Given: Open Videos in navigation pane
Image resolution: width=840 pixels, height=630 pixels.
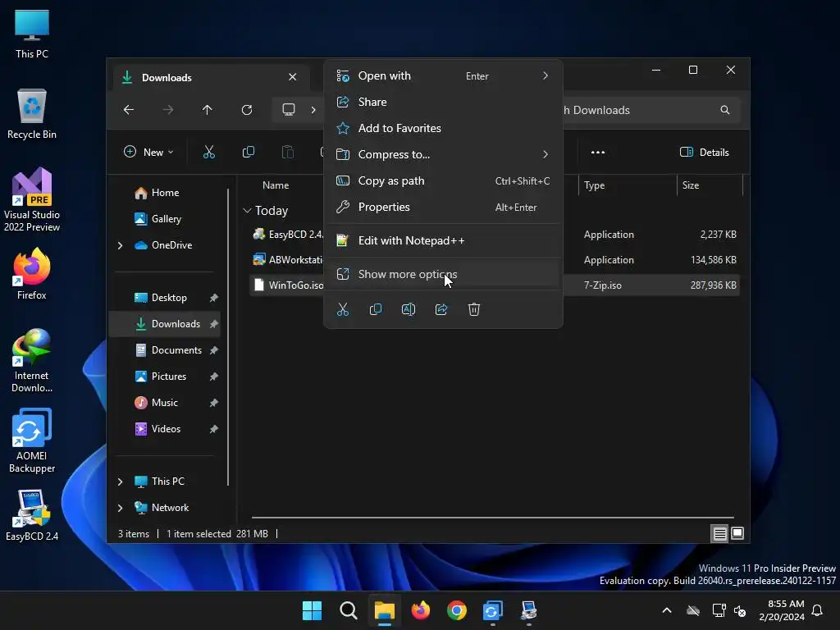Looking at the screenshot, I should tap(166, 429).
